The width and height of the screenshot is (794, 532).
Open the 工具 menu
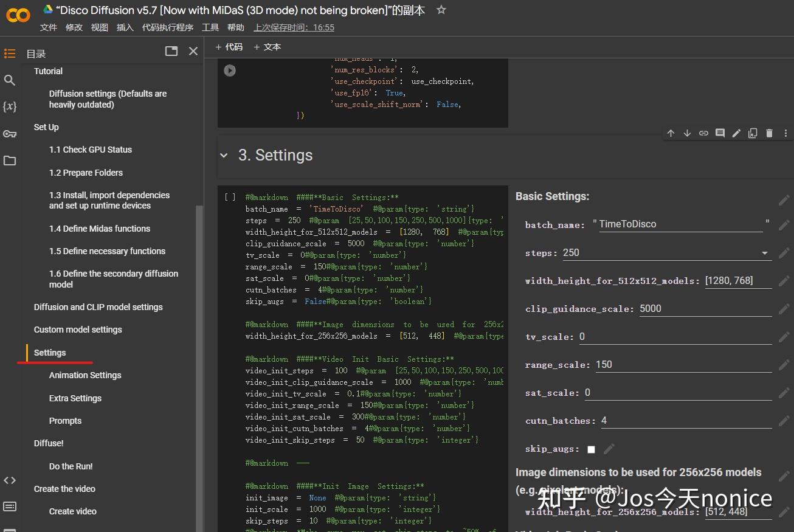[x=210, y=27]
